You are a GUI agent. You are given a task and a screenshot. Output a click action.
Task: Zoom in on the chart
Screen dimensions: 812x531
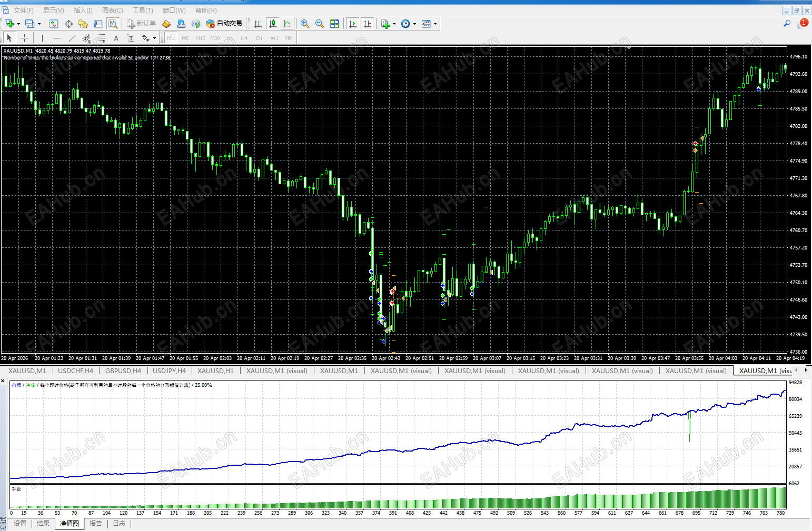pyautogui.click(x=305, y=24)
